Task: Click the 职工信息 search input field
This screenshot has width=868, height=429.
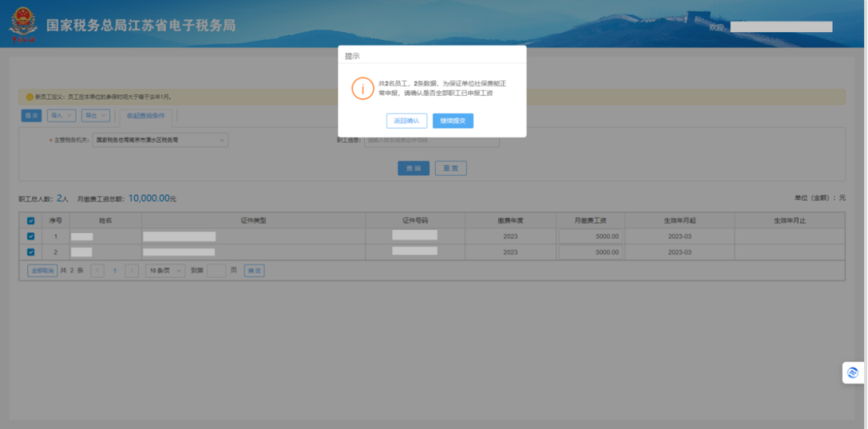Action: 432,140
